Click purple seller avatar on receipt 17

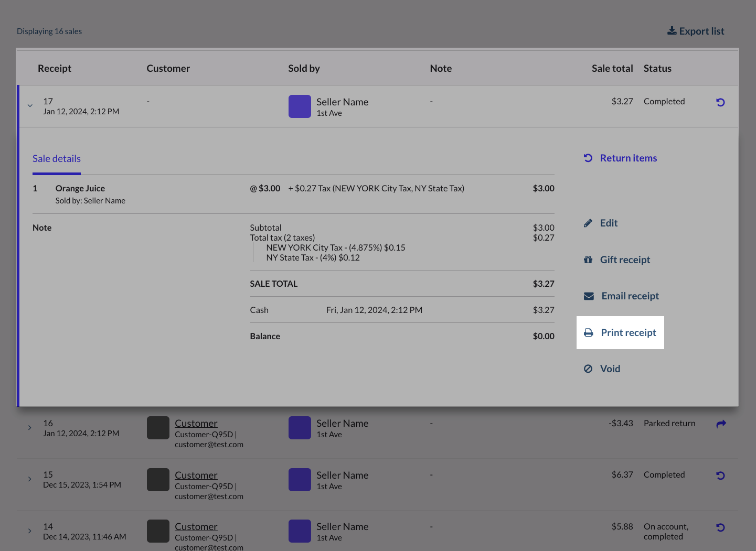pyautogui.click(x=300, y=106)
